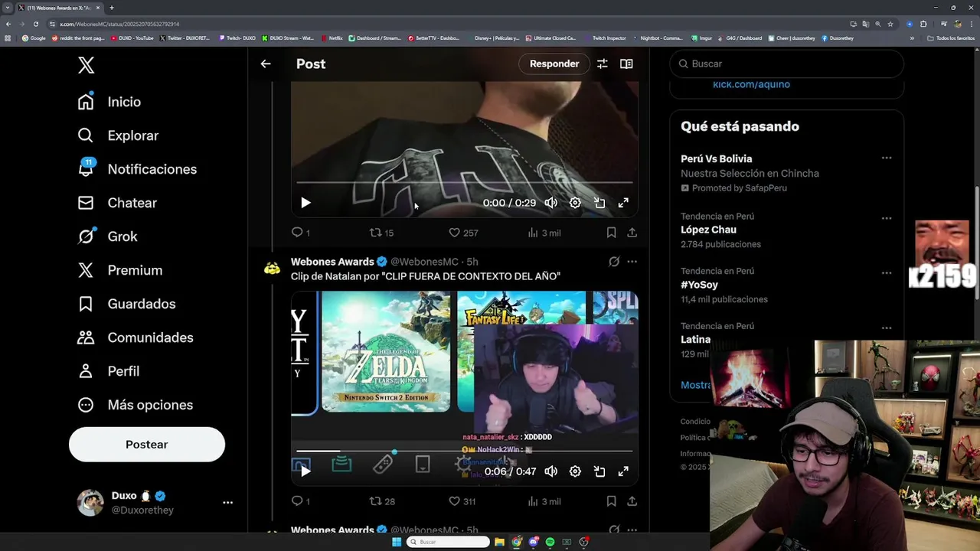
Task: Open Perfil page
Action: [108, 371]
